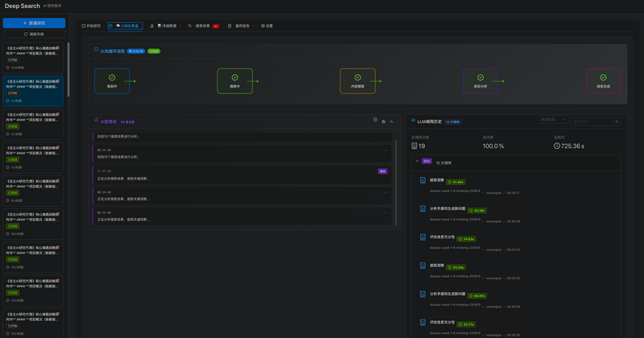This screenshot has height=338, width=644.
Task: Click the purple tag on the 17:37:28 entry
Action: (383, 171)
